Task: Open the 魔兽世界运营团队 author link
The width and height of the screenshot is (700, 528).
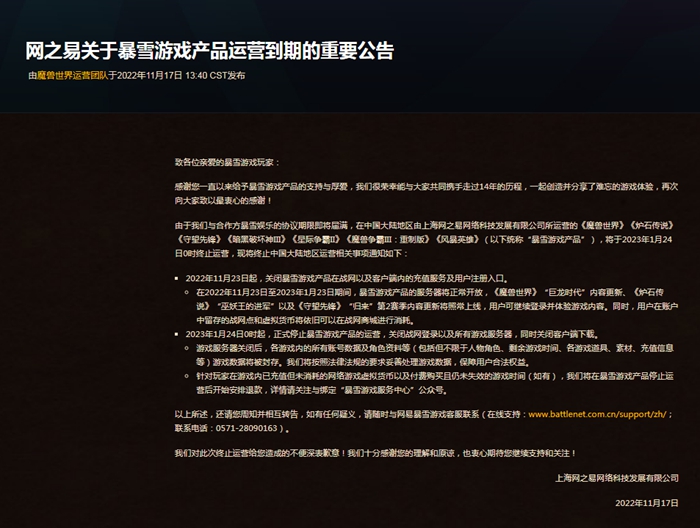Action: click(x=71, y=75)
